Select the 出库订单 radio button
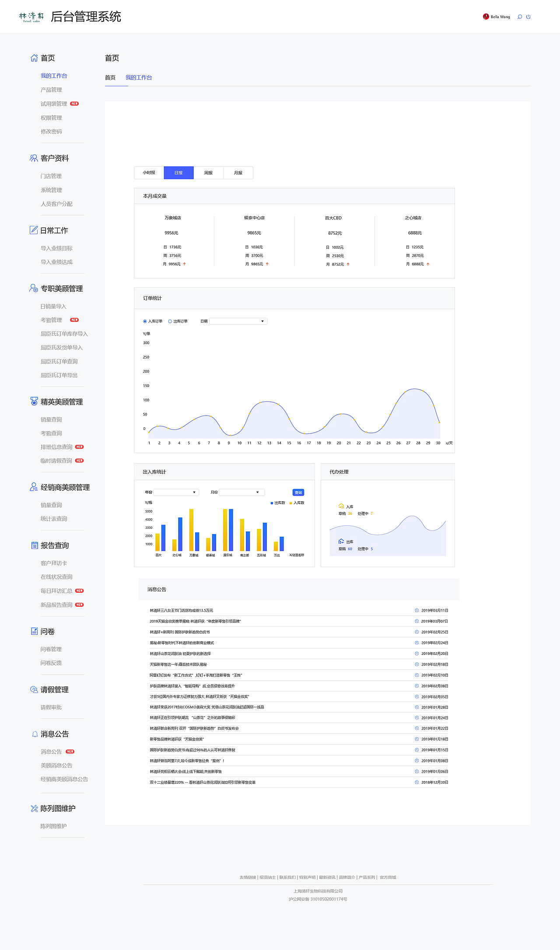 [x=170, y=321]
